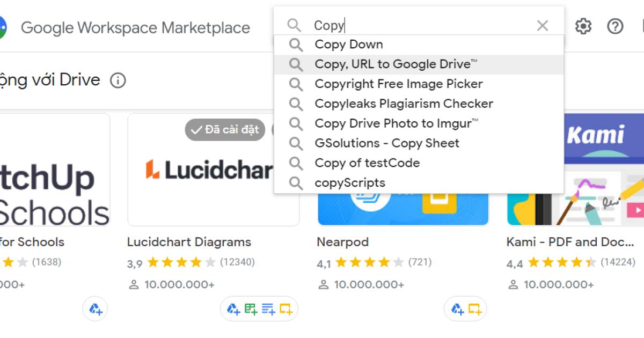The height and width of the screenshot is (338, 644).
Task: Click Nearpod's Google Drive add-on icon
Action: [x=457, y=309]
